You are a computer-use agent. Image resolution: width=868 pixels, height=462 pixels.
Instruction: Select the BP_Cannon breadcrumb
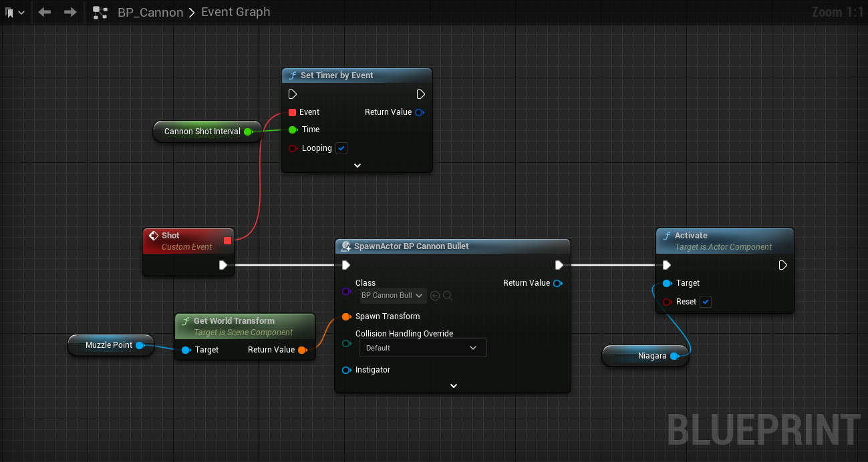150,12
